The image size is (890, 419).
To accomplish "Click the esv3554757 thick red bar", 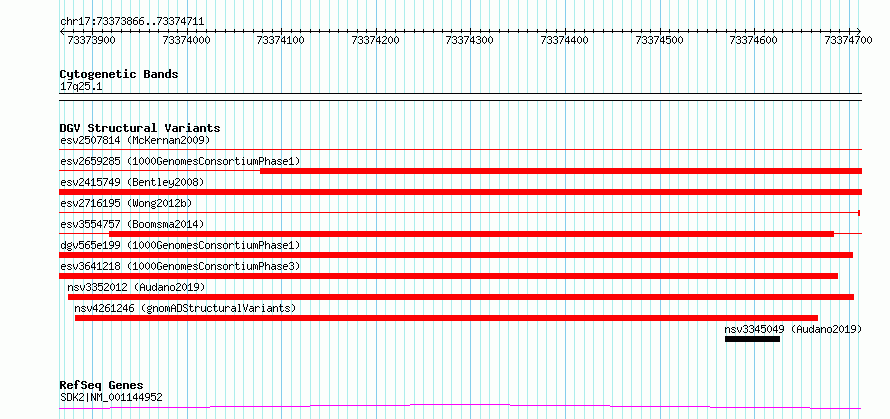I will tap(471, 234).
